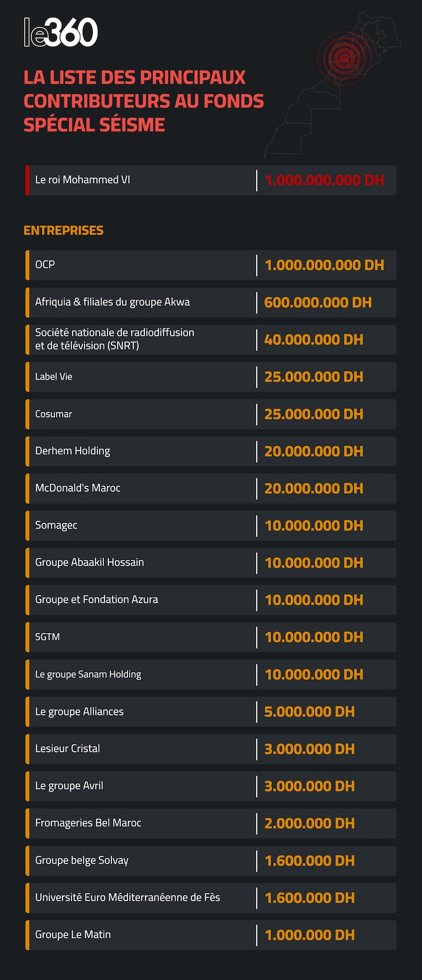This screenshot has width=422, height=980.
Task: Click McDonald's Maroc entry
Action: [77, 488]
